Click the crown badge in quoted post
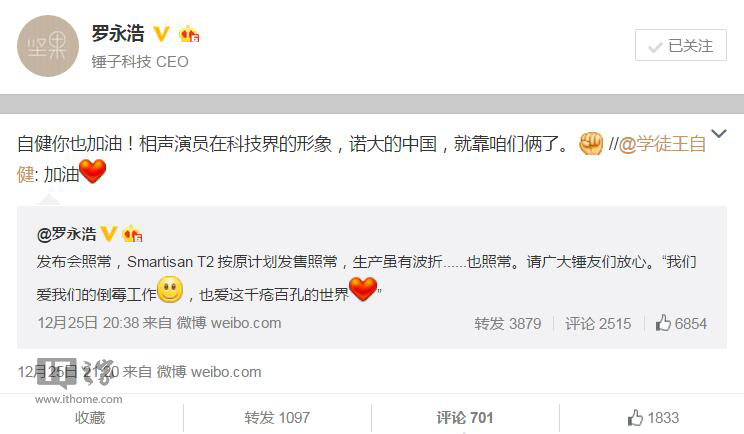744x434 pixels. coord(132,234)
